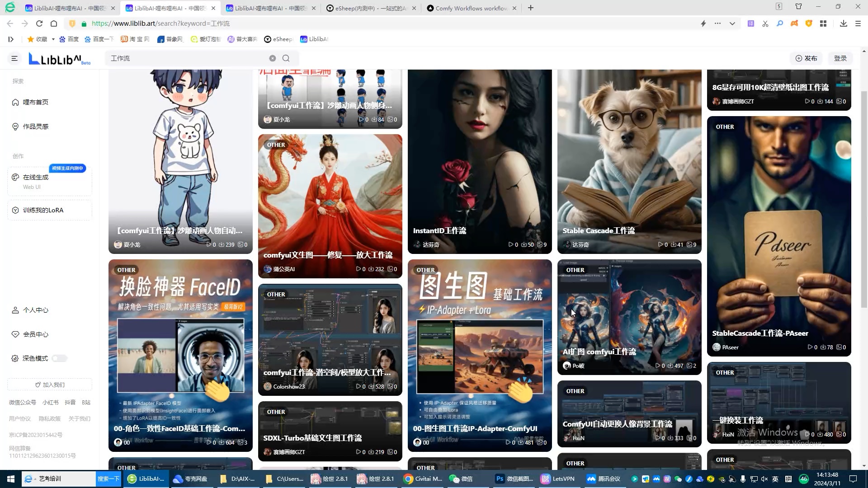Open the 淘宝网 bookmark
Image resolution: width=868 pixels, height=488 pixels.
[x=135, y=39]
